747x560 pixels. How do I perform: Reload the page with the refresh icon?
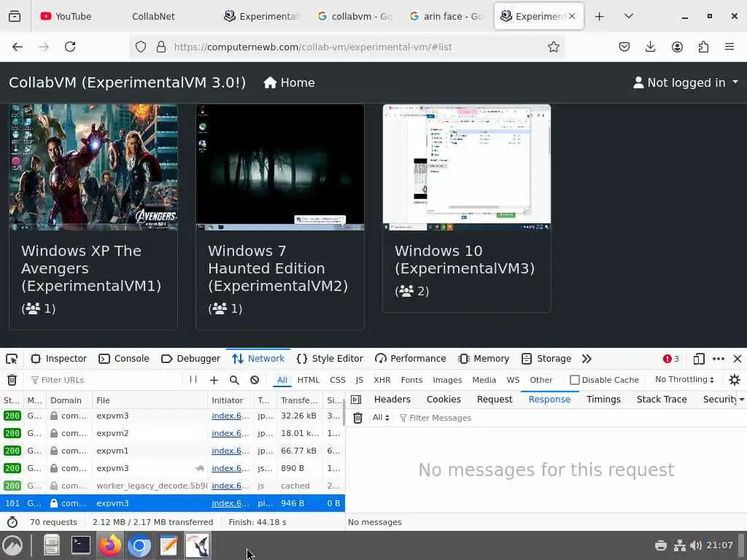(x=70, y=47)
